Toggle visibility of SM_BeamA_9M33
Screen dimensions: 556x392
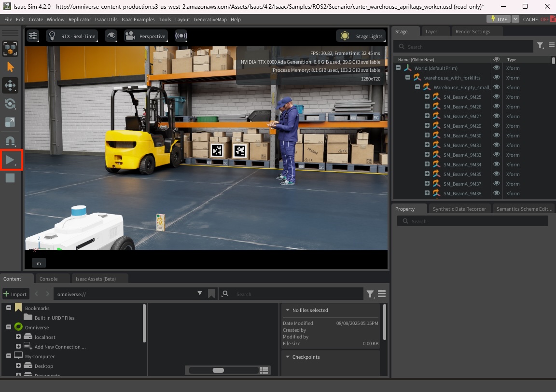pyautogui.click(x=497, y=154)
